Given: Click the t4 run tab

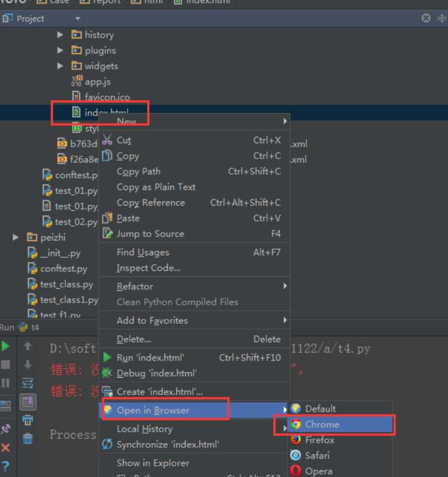Looking at the screenshot, I should (x=28, y=327).
